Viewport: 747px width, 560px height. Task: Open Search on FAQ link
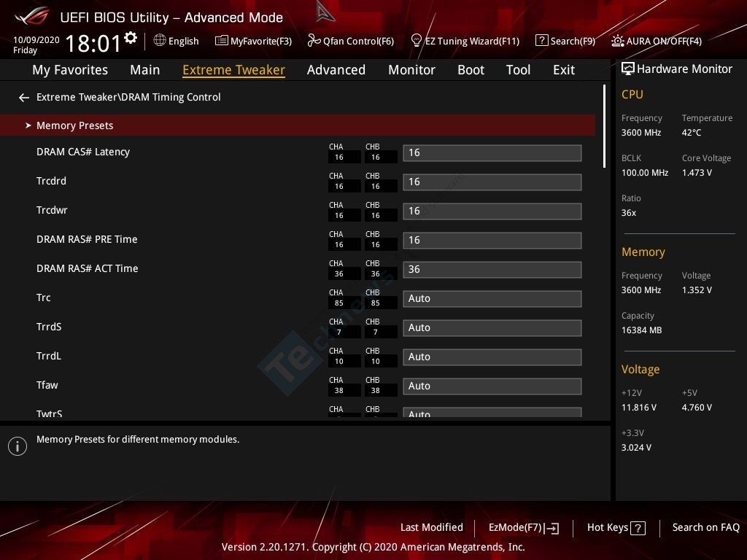click(706, 528)
